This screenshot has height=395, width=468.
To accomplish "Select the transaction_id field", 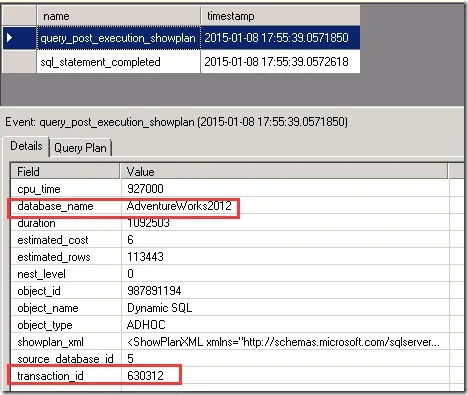I will click(x=50, y=376).
